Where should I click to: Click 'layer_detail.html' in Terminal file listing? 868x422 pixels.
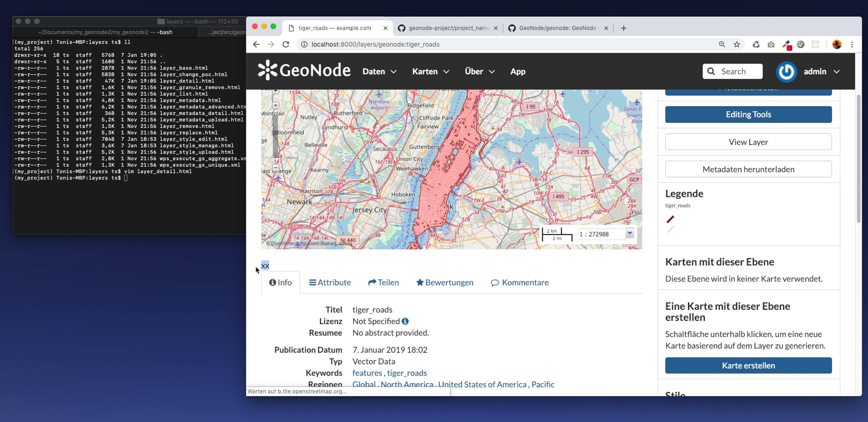[x=187, y=81]
